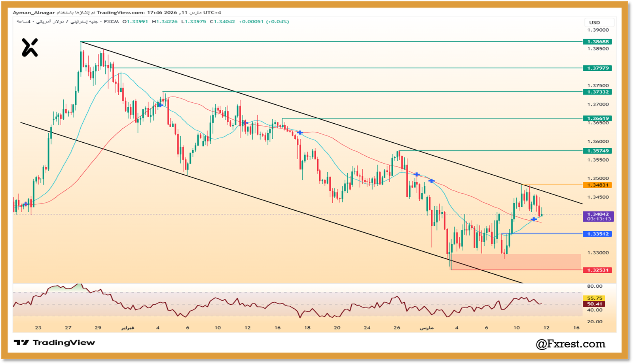Click the close value C1.34042 in the legend
Viewport: 633px width, 364px height.
pos(224,22)
